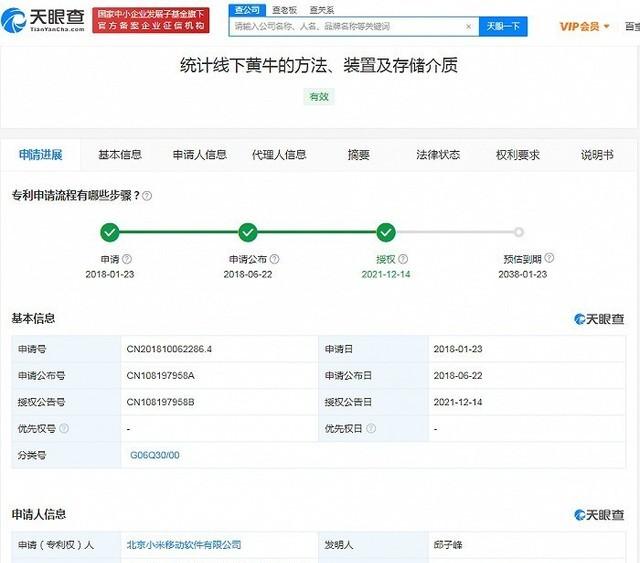Click the green check marker for 申请公布 step

pyautogui.click(x=248, y=232)
